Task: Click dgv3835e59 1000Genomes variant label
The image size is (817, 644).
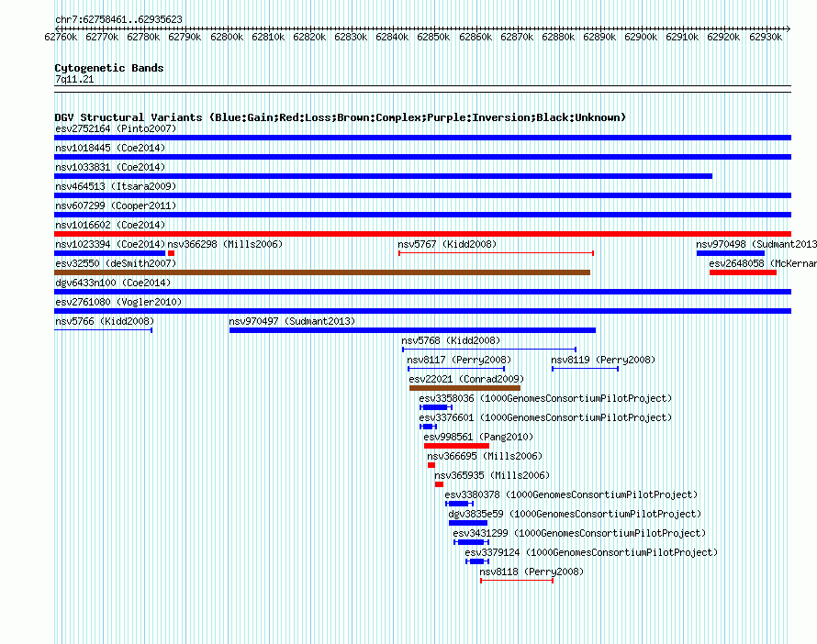Action: [x=575, y=514]
